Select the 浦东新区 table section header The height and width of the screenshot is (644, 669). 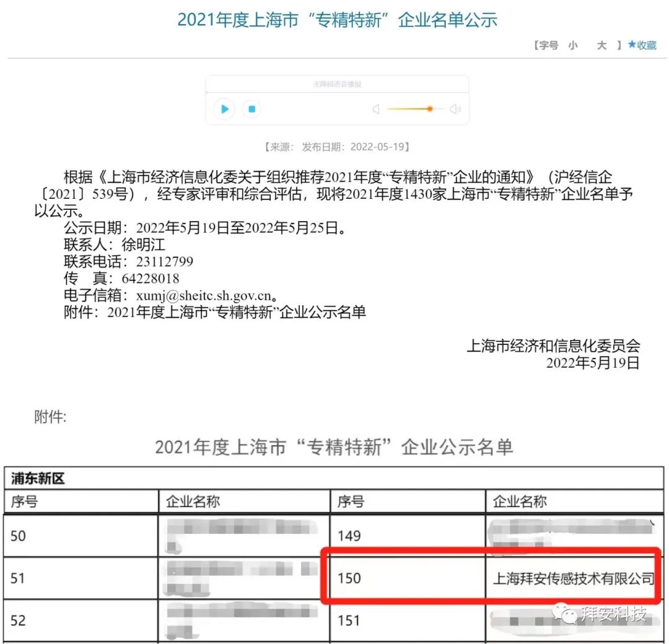click(x=38, y=479)
